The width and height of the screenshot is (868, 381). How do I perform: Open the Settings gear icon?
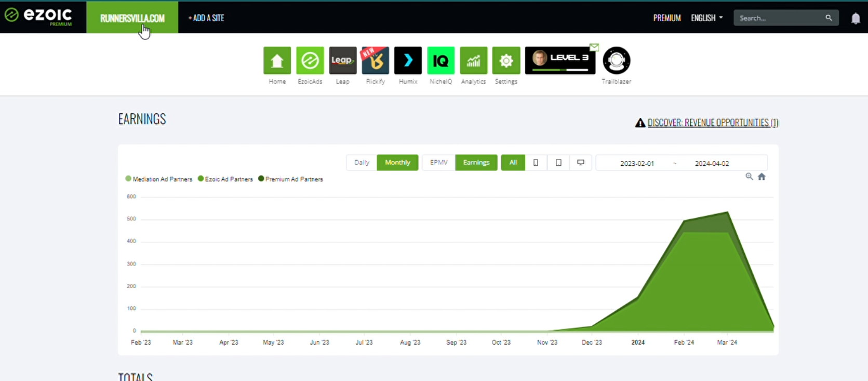(x=506, y=60)
